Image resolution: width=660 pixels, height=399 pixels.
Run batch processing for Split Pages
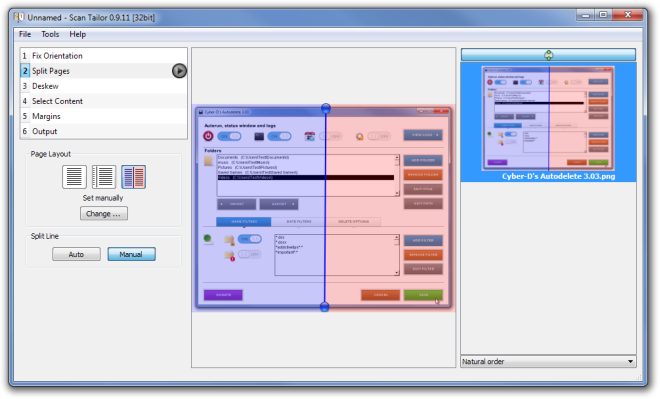coord(179,71)
